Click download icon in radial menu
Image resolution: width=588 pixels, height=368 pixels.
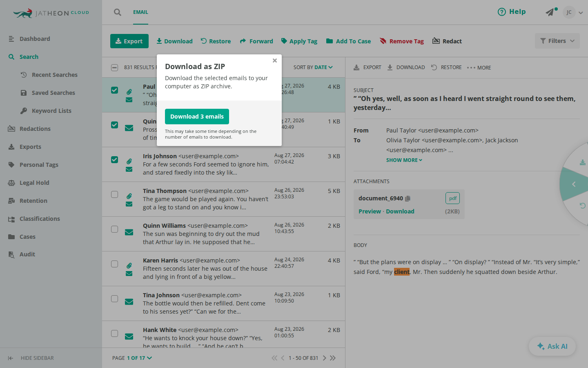(x=583, y=163)
